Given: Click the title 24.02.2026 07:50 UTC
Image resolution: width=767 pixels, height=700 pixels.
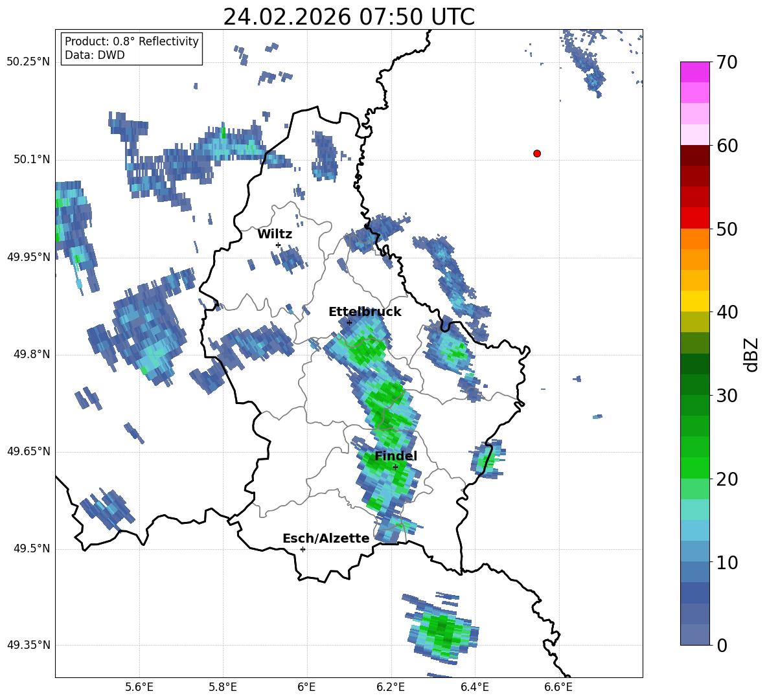Looking at the screenshot, I should tap(349, 17).
